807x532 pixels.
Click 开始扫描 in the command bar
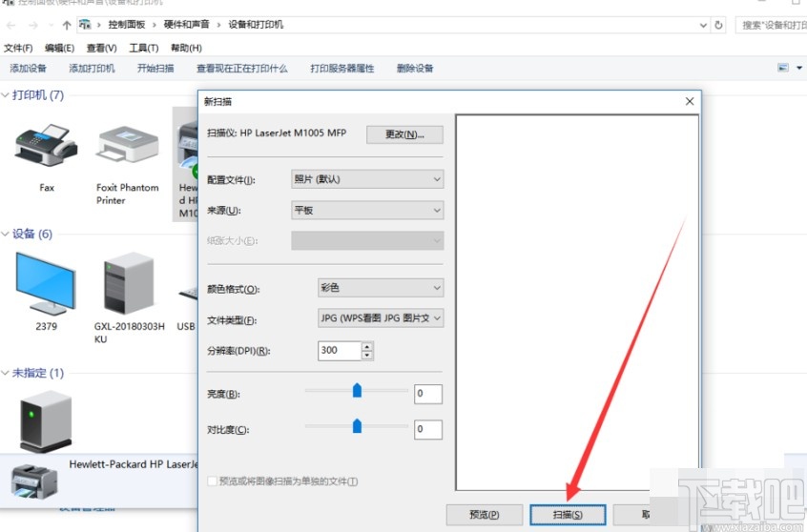coord(155,68)
